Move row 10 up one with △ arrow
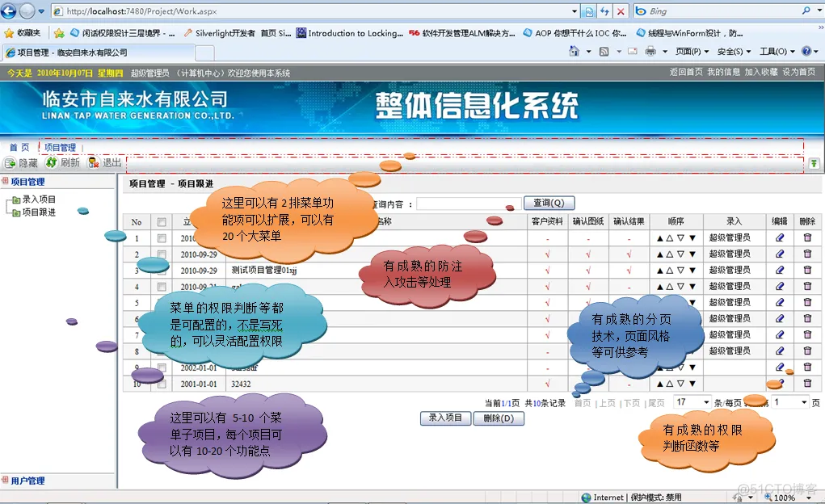This screenshot has height=504, width=825. point(670,384)
